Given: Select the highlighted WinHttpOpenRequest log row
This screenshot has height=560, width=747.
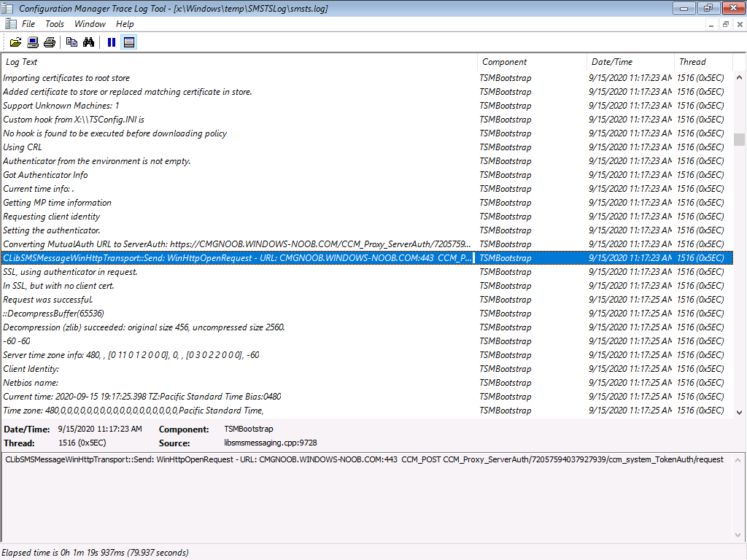Looking at the screenshot, I should click(x=367, y=258).
